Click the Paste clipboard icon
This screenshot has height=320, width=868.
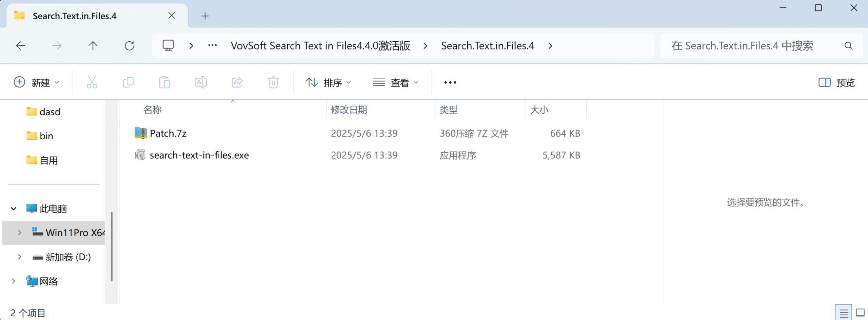pos(164,82)
